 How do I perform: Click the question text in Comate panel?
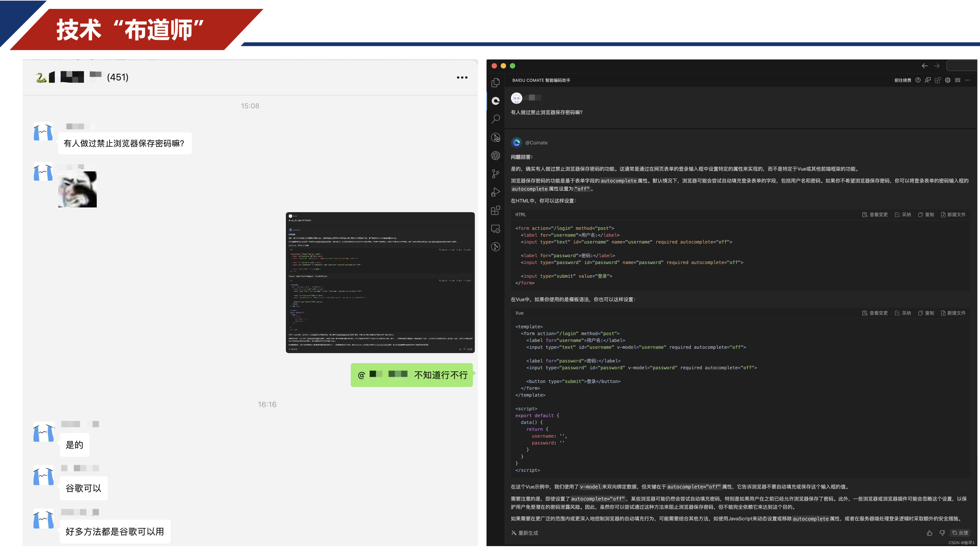pyautogui.click(x=546, y=113)
